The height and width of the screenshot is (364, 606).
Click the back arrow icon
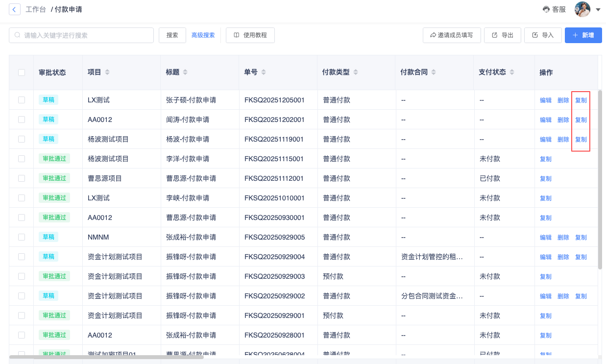pos(15,9)
